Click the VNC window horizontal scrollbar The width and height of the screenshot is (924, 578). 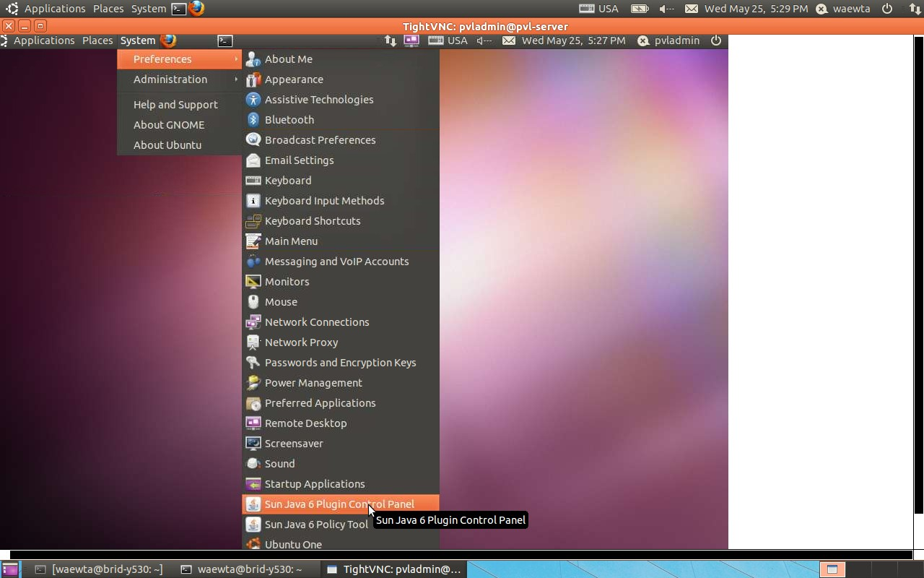(x=462, y=555)
